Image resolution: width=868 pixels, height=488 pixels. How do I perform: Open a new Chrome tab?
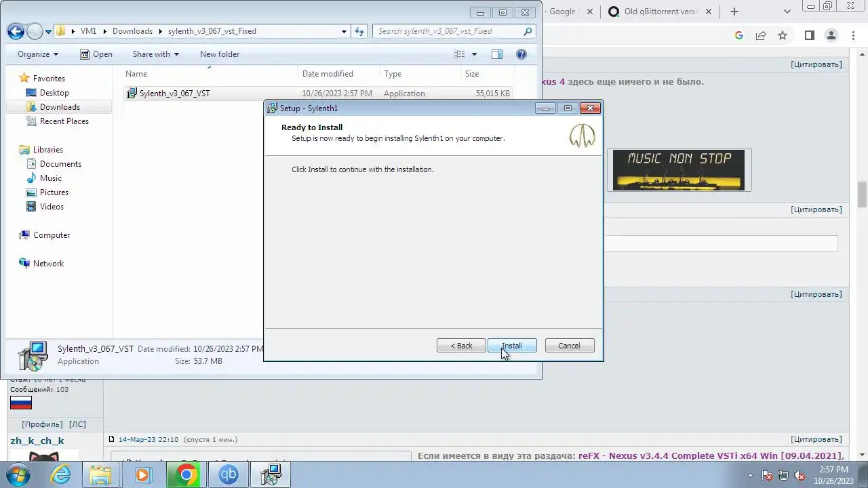(734, 12)
